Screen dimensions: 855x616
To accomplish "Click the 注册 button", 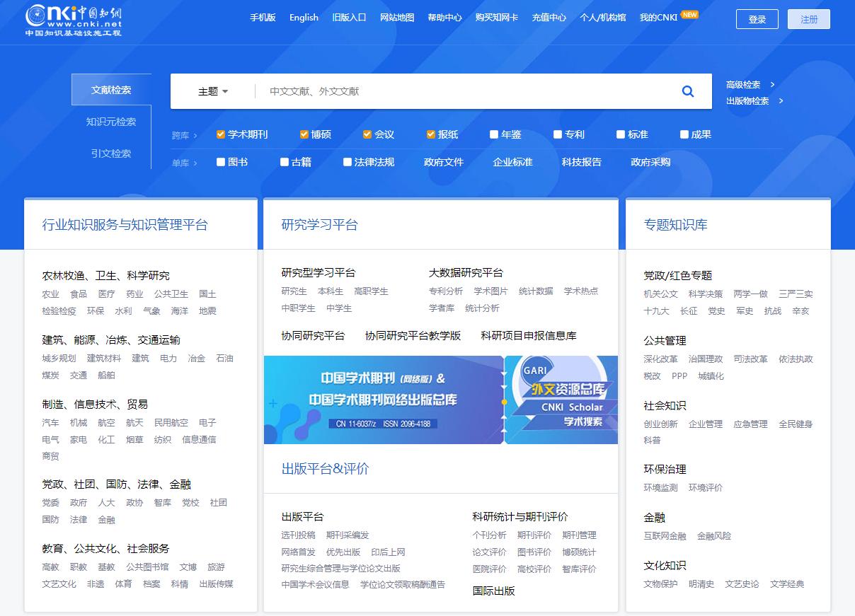I will click(x=808, y=19).
